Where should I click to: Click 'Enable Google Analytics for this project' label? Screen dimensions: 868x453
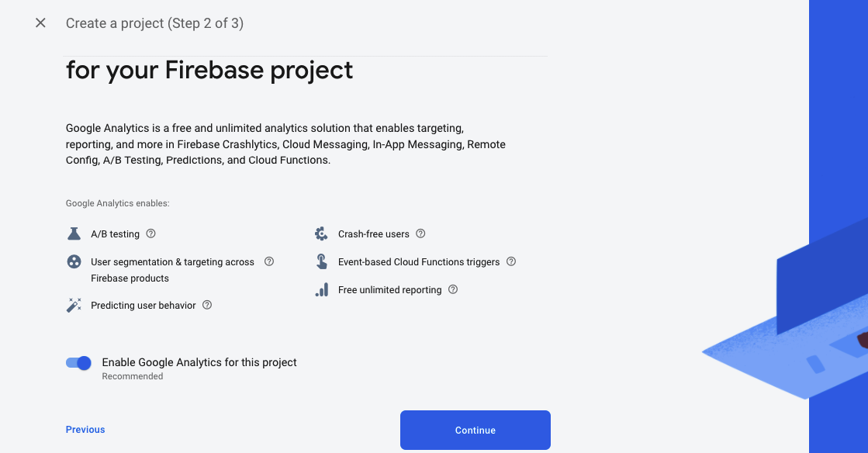(199, 362)
